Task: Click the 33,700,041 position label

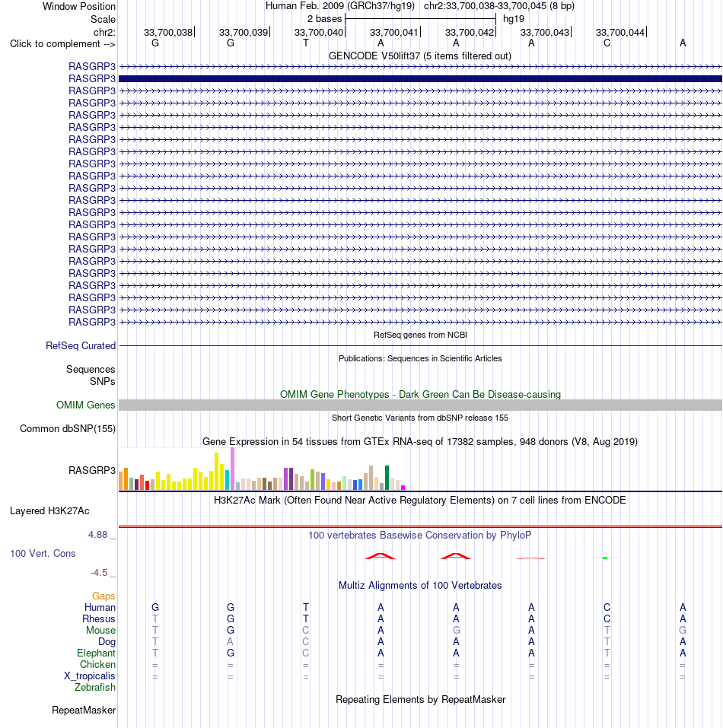Action: click(x=393, y=32)
